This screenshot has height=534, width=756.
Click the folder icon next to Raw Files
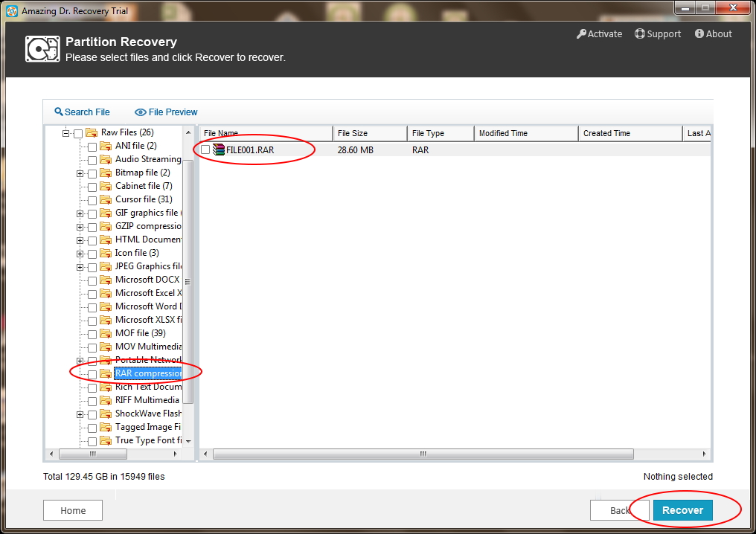click(89, 132)
